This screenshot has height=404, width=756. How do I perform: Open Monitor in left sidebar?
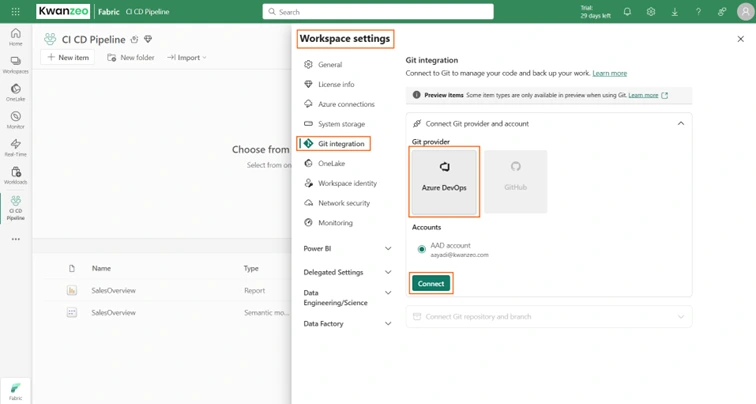pos(15,120)
